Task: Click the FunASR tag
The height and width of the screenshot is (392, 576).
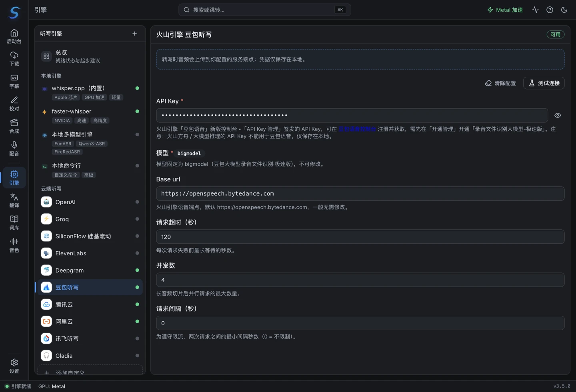Action: click(63, 144)
